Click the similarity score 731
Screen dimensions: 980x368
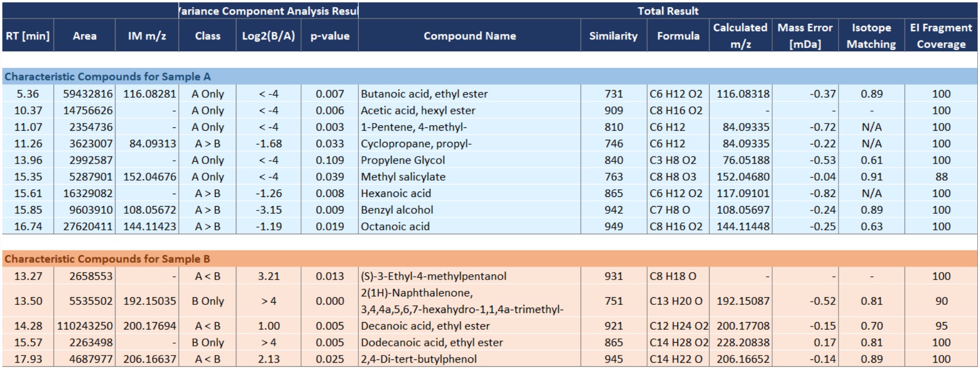(x=614, y=94)
